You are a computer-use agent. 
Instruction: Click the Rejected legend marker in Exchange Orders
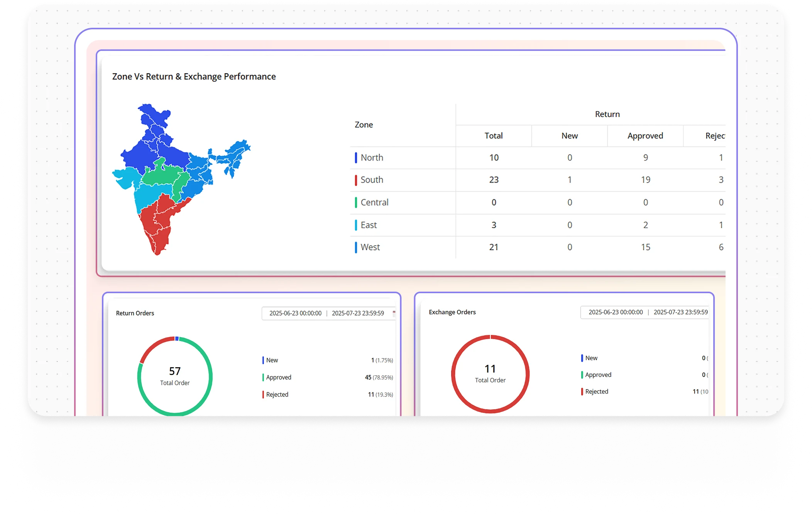pos(582,391)
